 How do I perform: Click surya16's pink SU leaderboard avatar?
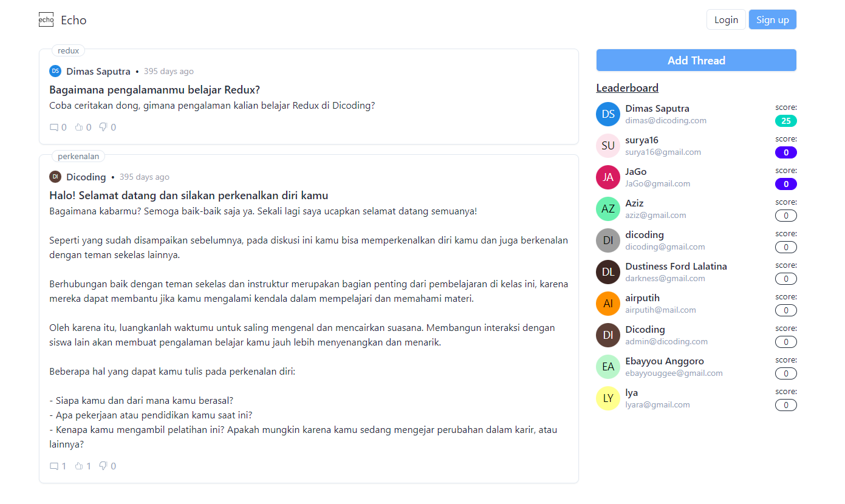click(x=608, y=146)
